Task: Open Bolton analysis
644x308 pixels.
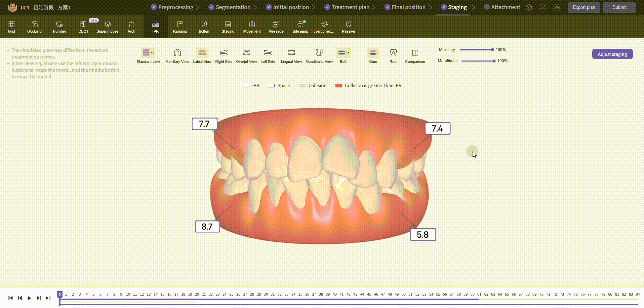Action: click(204, 27)
